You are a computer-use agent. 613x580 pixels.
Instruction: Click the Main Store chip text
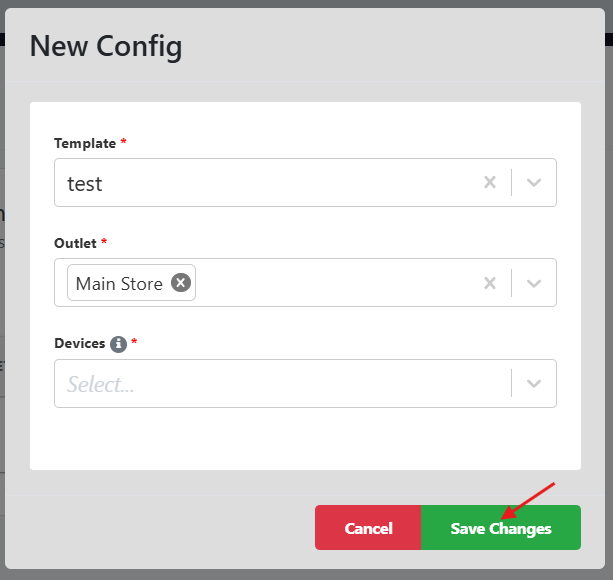tap(119, 284)
